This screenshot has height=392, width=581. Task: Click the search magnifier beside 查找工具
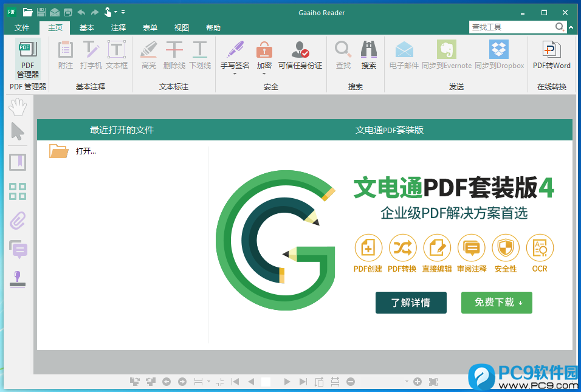560,27
